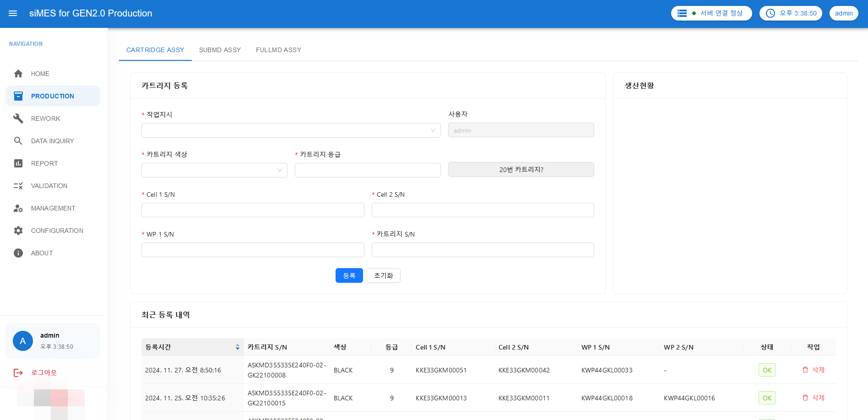Click the blue 등록 button
The height and width of the screenshot is (420, 868).
point(349,275)
